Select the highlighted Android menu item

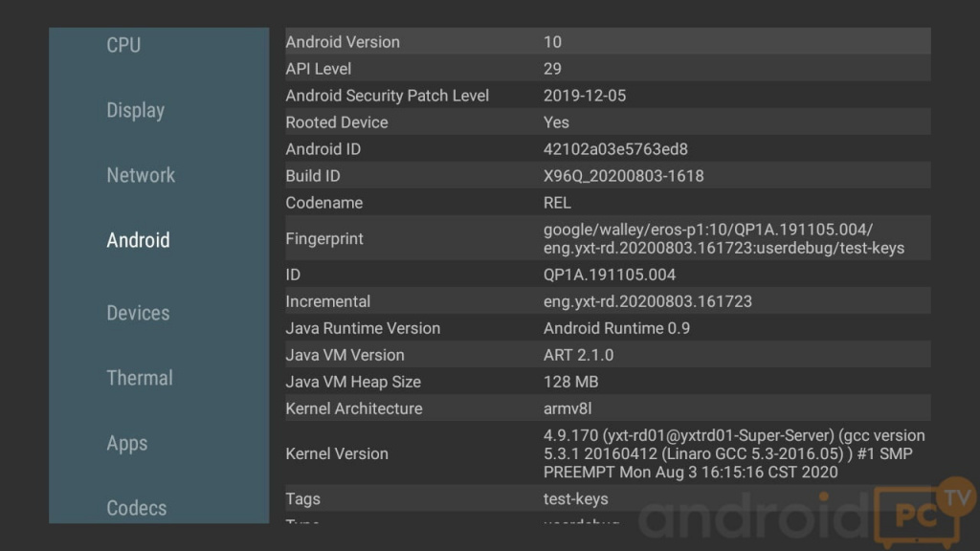(x=138, y=240)
